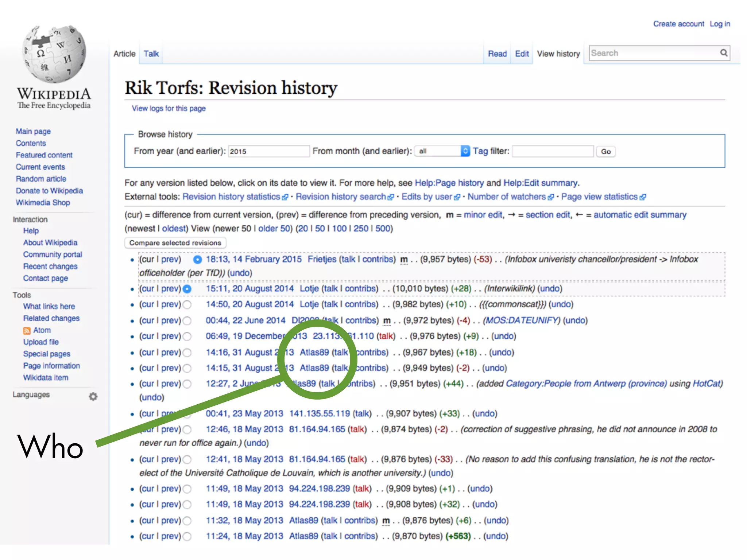Open the Languages settings gear
The width and height of the screenshot is (747, 560).
[x=93, y=396]
